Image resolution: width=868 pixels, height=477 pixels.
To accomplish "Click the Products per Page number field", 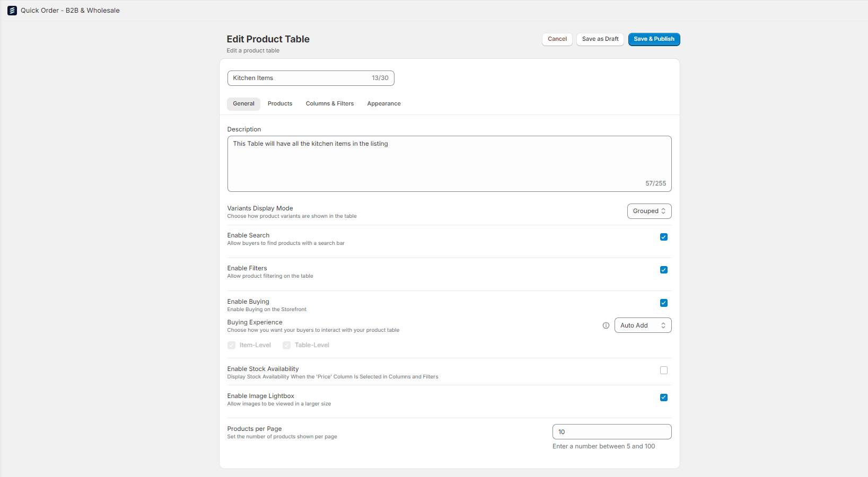I will 612,432.
